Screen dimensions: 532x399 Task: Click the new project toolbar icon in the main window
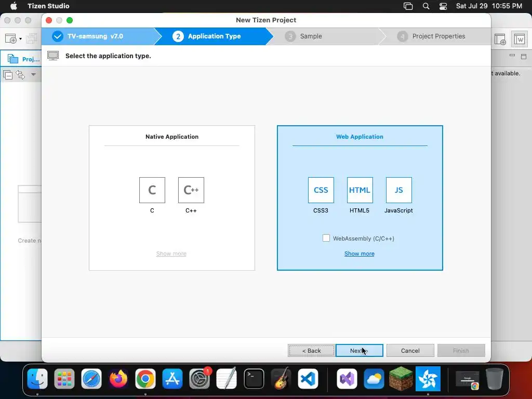(x=11, y=38)
